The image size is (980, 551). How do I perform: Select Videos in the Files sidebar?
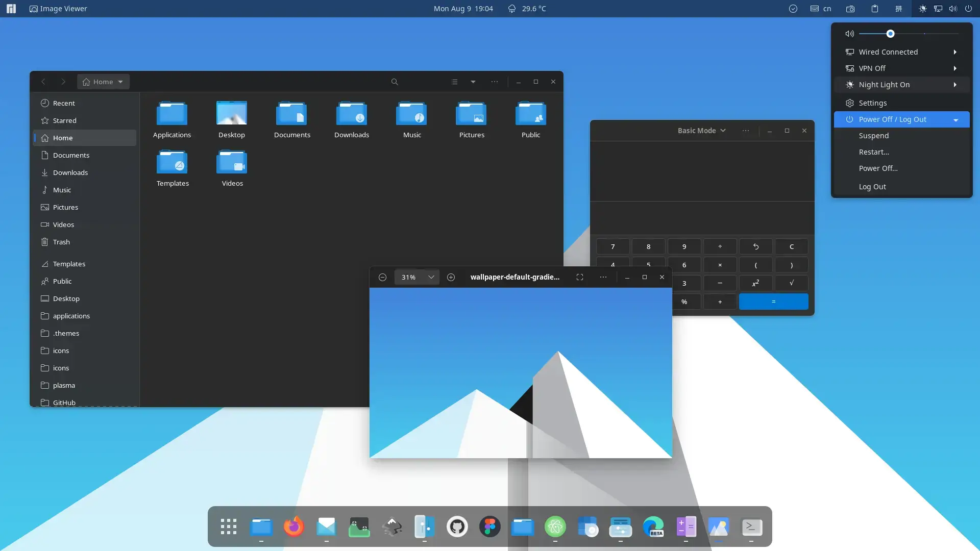click(63, 224)
